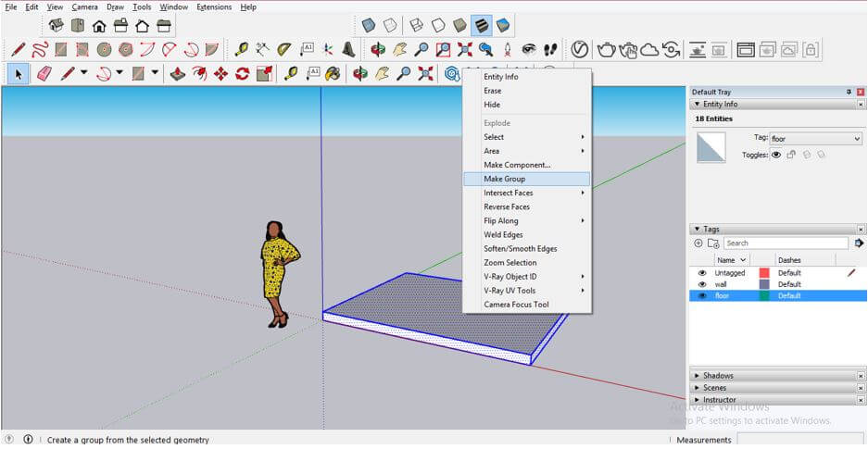Switch to Front house view

pos(99,25)
